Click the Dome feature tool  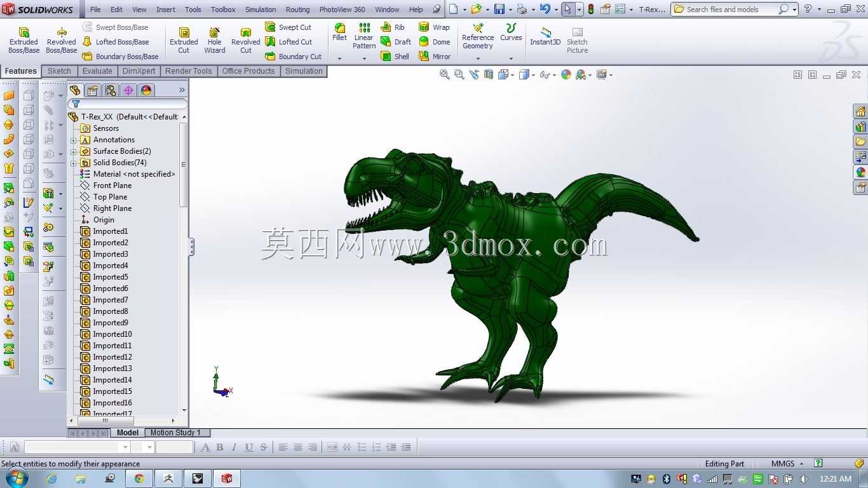(435, 42)
